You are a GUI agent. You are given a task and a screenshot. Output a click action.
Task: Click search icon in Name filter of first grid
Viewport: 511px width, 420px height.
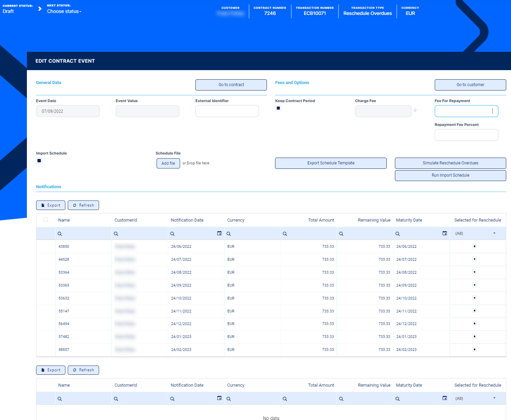60,234
